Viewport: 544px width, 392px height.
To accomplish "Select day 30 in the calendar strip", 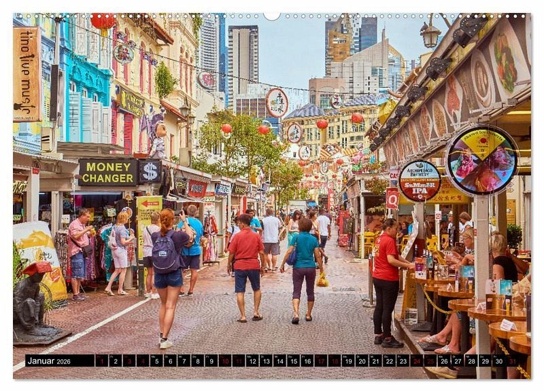I will click(499, 361).
